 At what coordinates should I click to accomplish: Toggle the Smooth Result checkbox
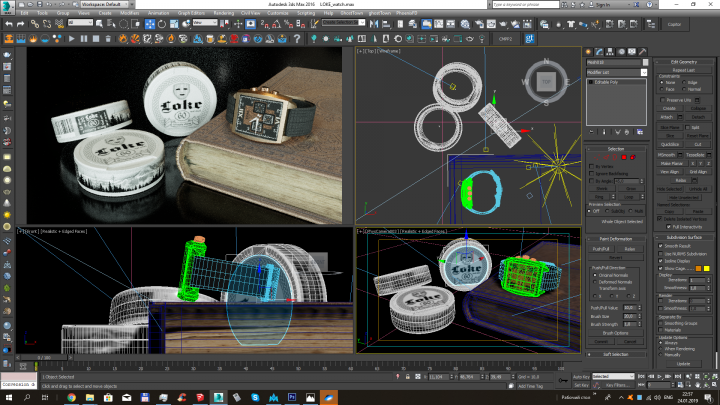(661, 246)
